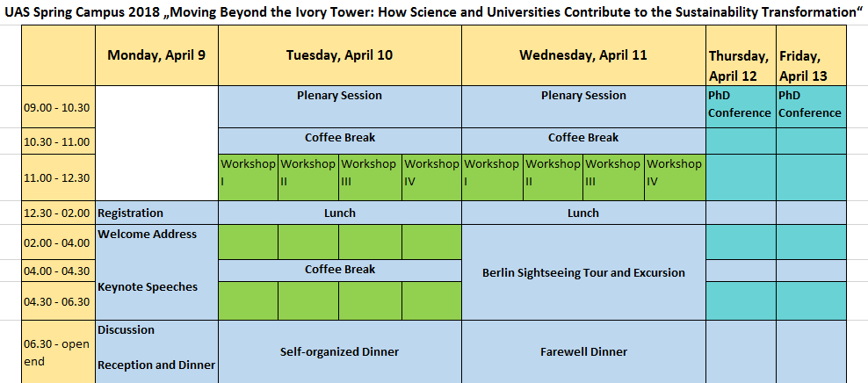Click the Registration cell on Monday
The image size is (868, 383).
point(131,213)
